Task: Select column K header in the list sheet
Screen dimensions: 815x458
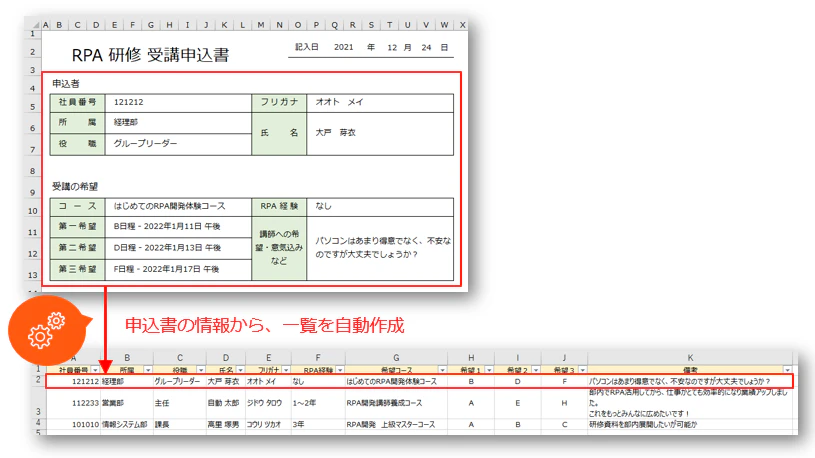Action: [x=690, y=358]
